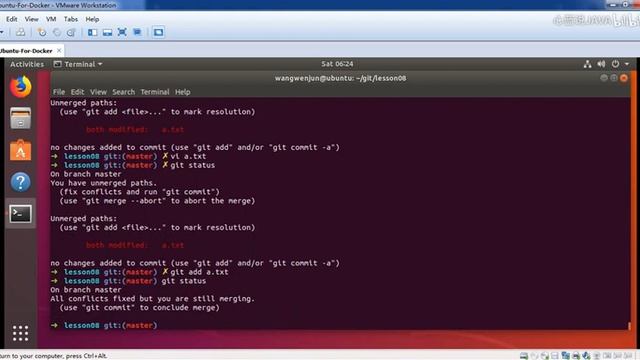Open the Sat 06:24 clock panel
The height and width of the screenshot is (360, 640).
click(337, 64)
